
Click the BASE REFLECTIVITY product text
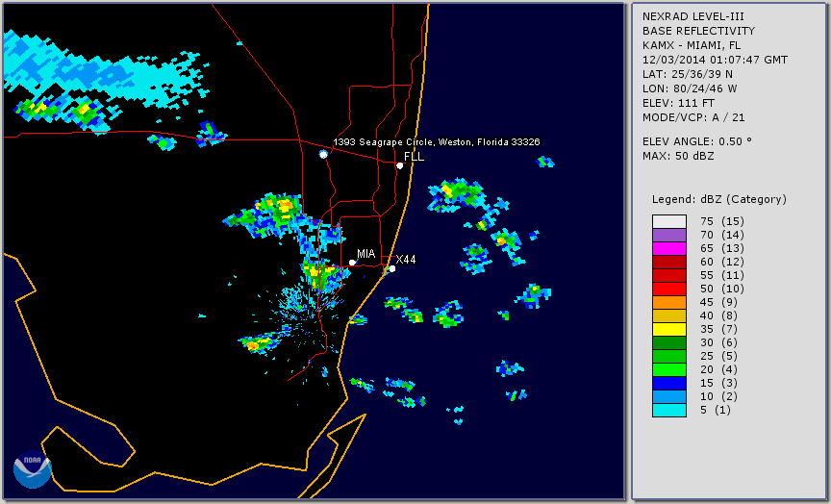coord(698,31)
